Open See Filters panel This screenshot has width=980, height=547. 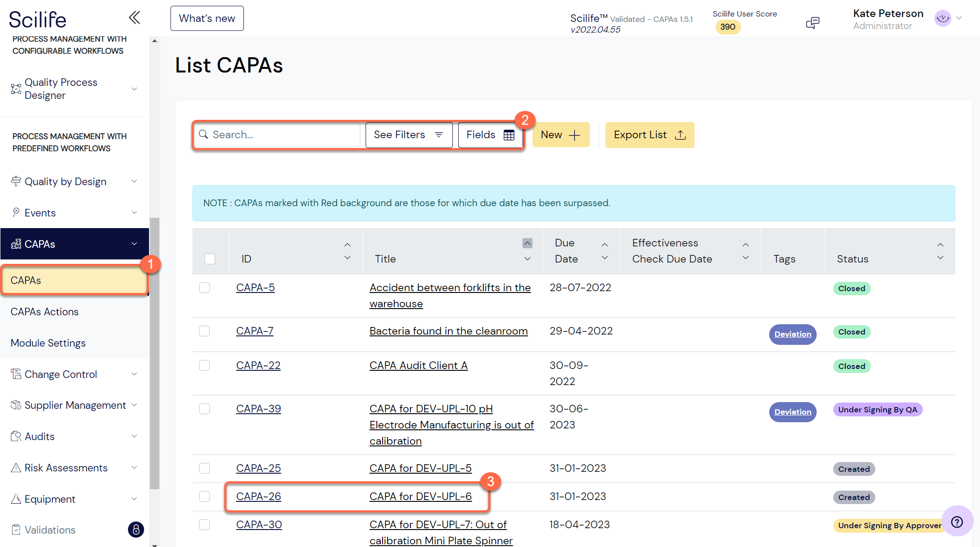pos(409,135)
